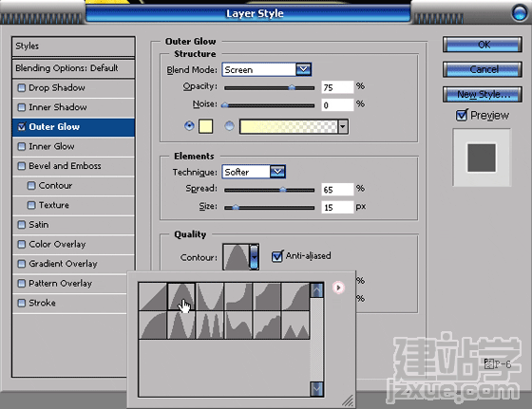
Task: Select the Cove Deep contour preset
Action: [x=238, y=296]
